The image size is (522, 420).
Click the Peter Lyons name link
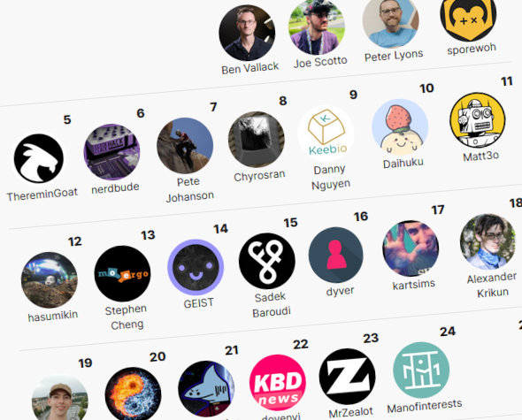pyautogui.click(x=394, y=56)
